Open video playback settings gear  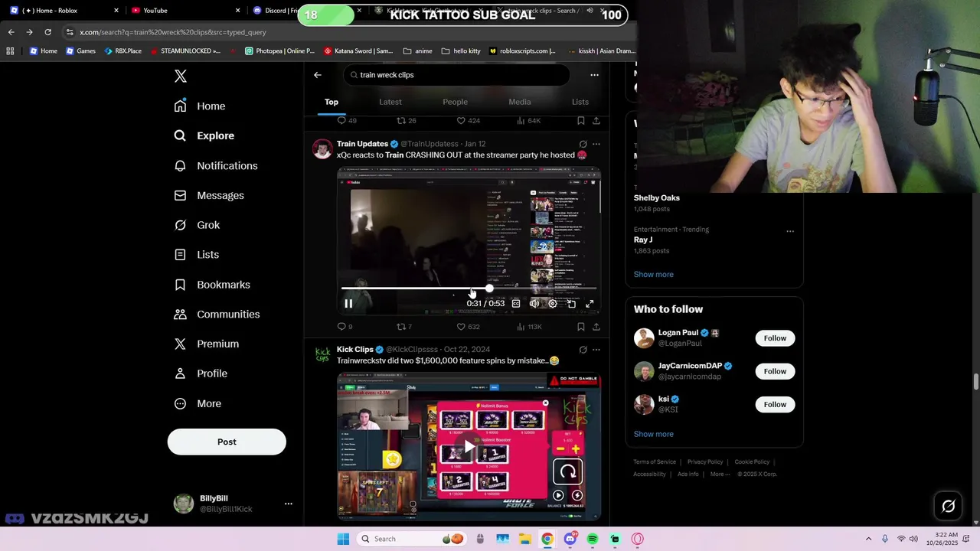pyautogui.click(x=553, y=304)
